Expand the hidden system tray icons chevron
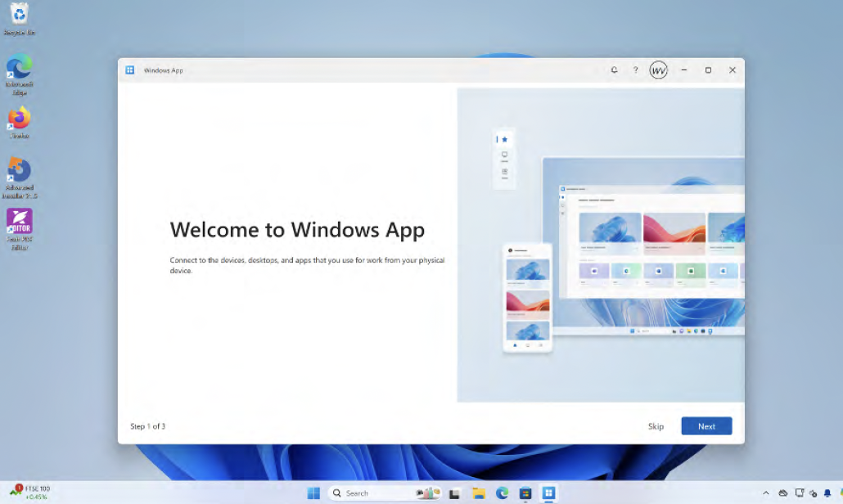Image resolution: width=843 pixels, height=504 pixels. (x=765, y=493)
